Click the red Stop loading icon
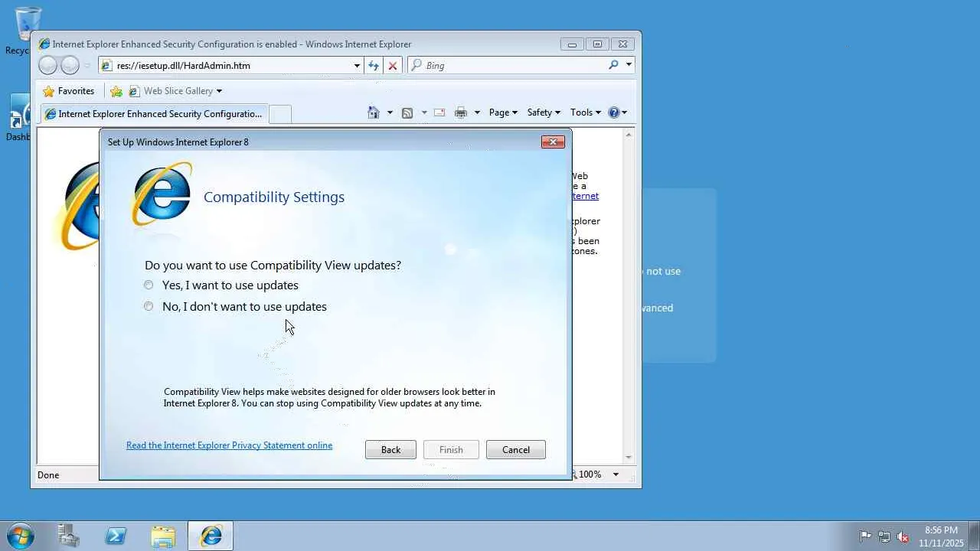 (x=393, y=66)
